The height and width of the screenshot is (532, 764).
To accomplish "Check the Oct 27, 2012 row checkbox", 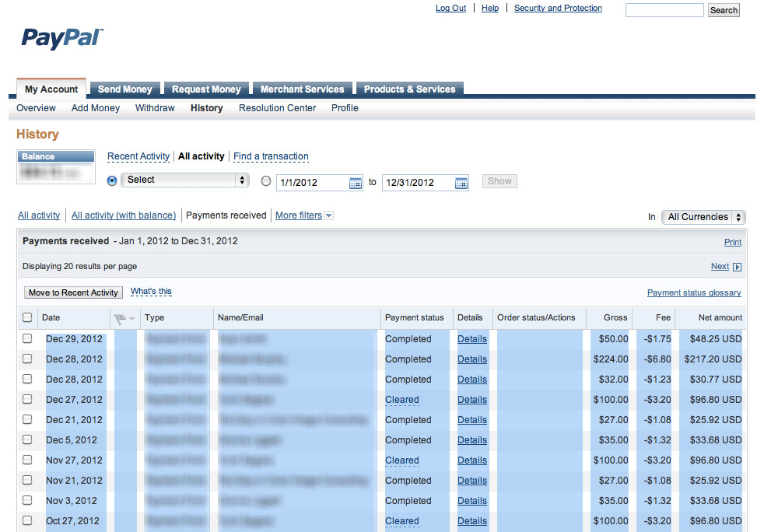I will point(27,520).
